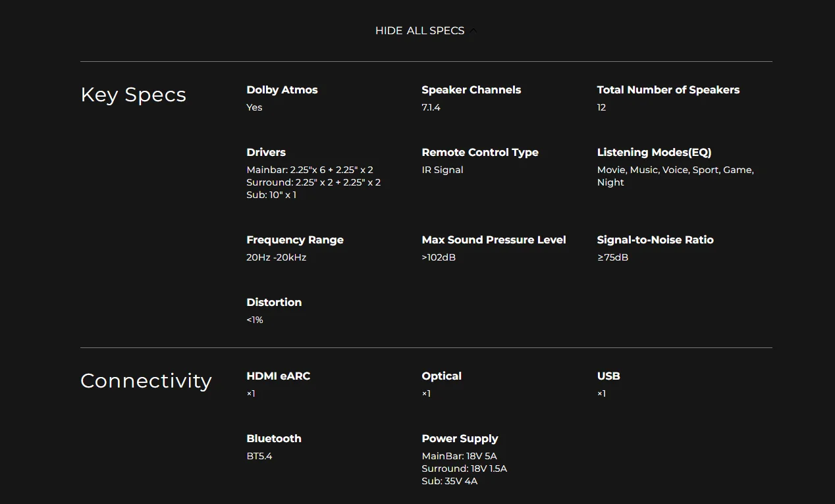Select the Signal-to-Noise Ratio label
This screenshot has width=835, height=504.
(655, 240)
